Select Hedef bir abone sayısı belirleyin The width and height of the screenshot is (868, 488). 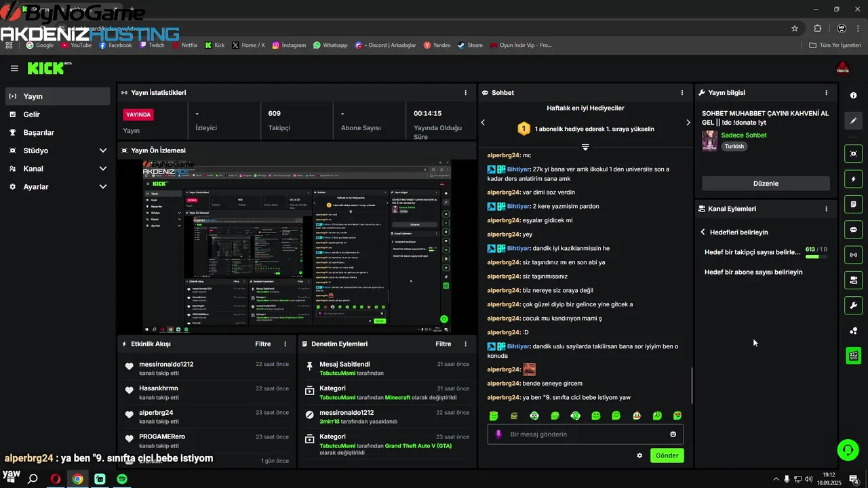753,272
